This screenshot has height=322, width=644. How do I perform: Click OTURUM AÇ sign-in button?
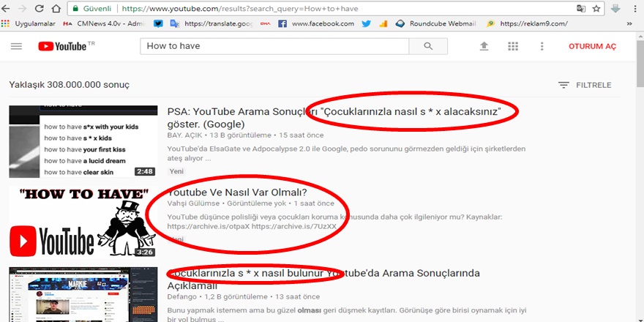click(592, 46)
